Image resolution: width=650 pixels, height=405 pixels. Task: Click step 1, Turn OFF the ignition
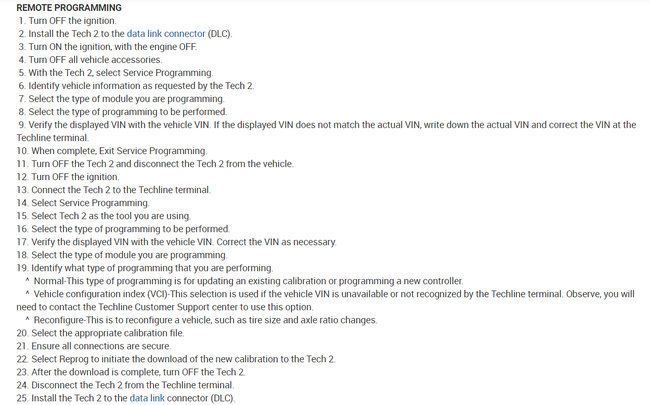pyautogui.click(x=81, y=20)
